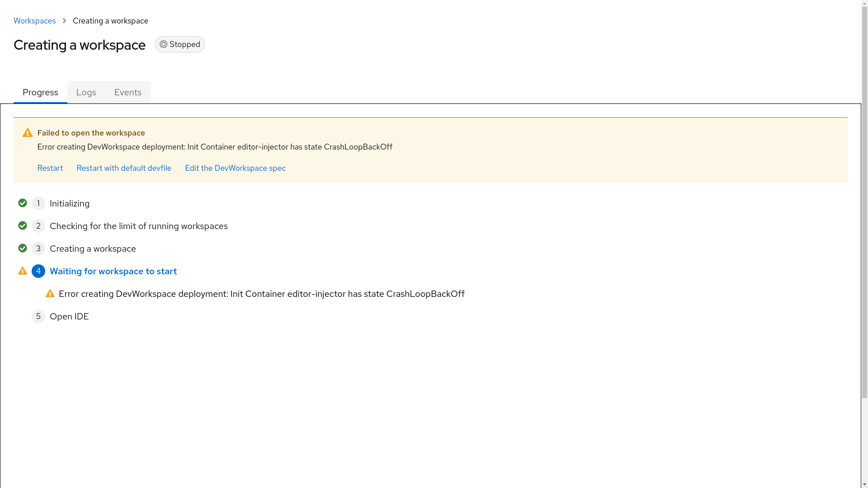Click warning triangle beside Waiting for workspace step
Image resolution: width=868 pixels, height=488 pixels.
23,271
